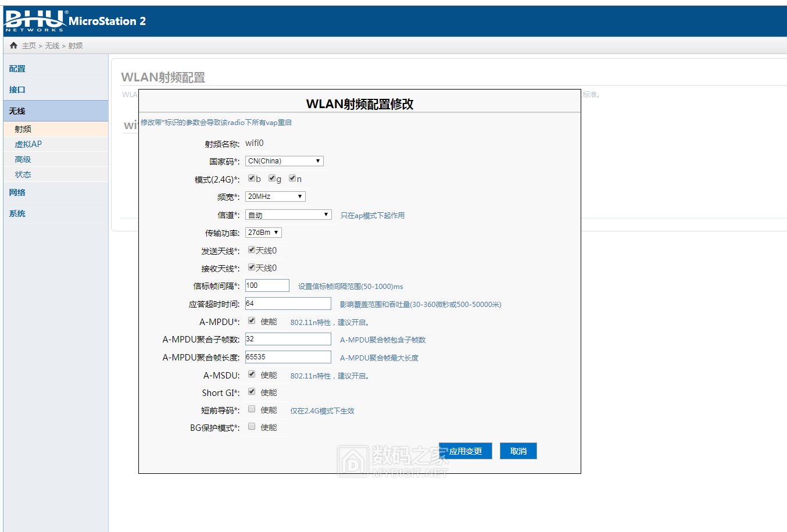
Task: Disable the A-MSDU 使能 checkbox
Action: pos(252,374)
